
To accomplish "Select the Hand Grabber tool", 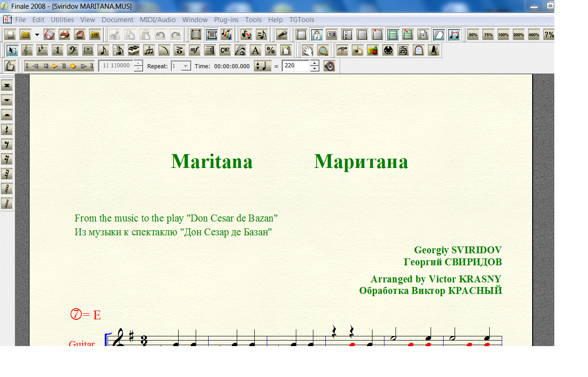I will click(x=307, y=50).
